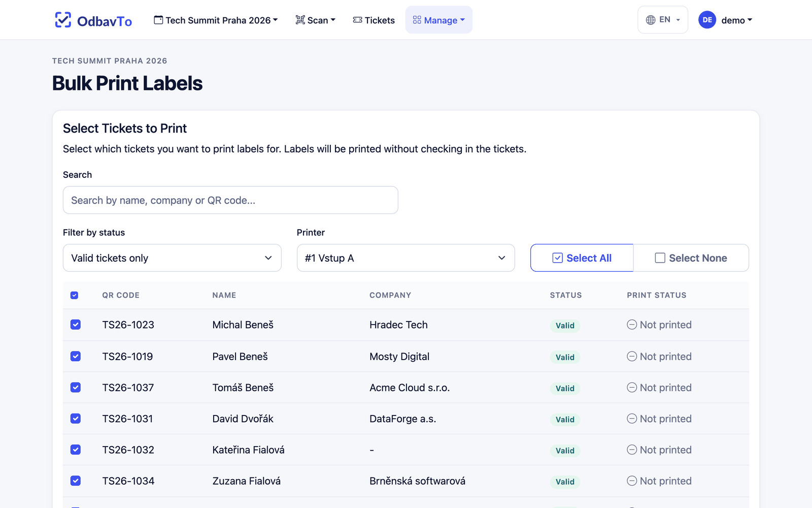
Task: Click the Not printed icon for TS26-1032
Action: click(x=632, y=450)
